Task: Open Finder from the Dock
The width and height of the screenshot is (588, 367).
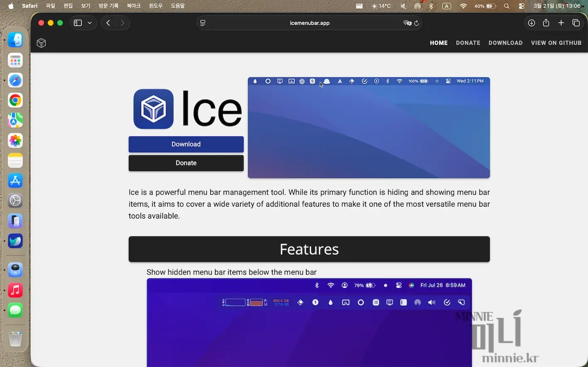Action: (x=15, y=40)
